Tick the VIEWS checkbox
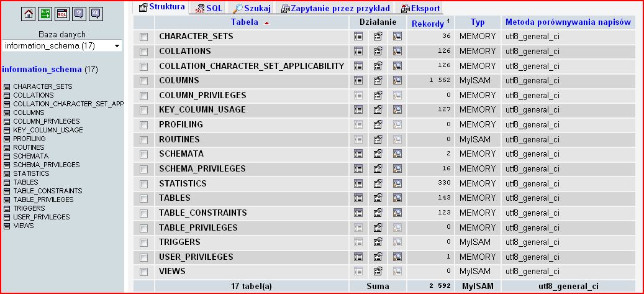The image size is (644, 294). click(x=143, y=272)
